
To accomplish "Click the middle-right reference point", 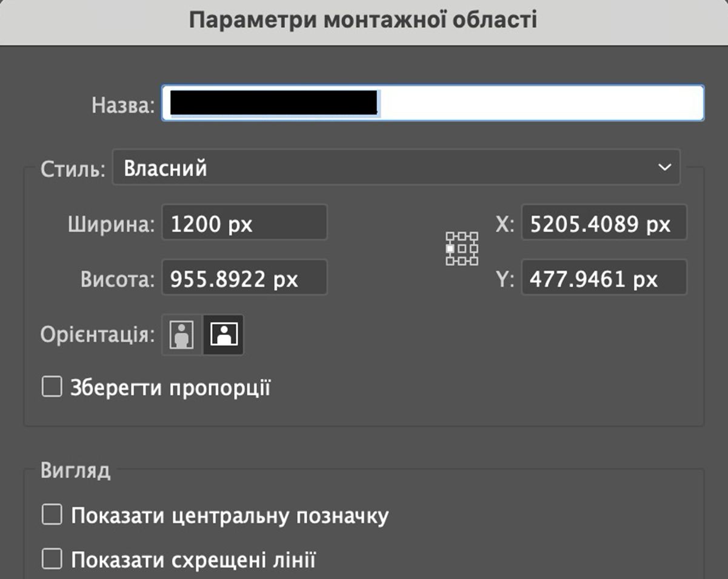I will pos(474,248).
